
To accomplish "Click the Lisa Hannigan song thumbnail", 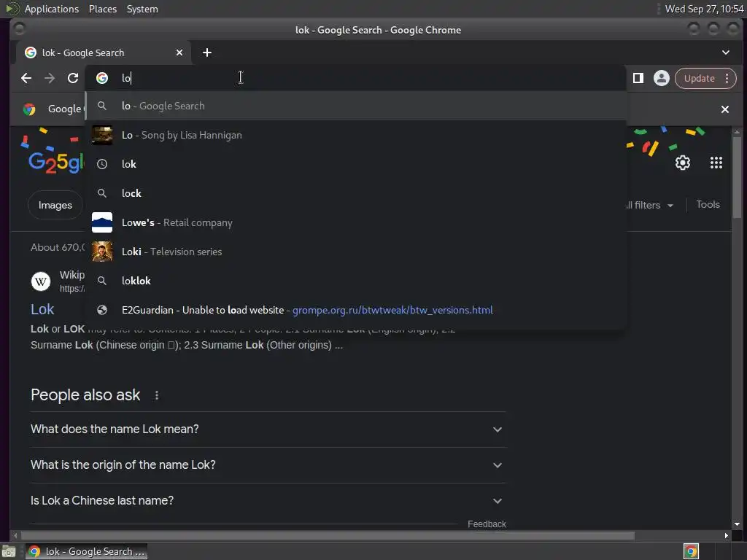I will [x=102, y=135].
